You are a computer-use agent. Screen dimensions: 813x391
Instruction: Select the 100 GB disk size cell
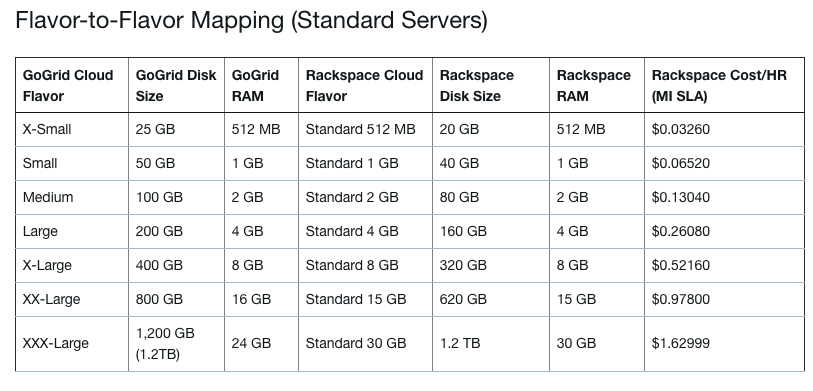point(176,198)
